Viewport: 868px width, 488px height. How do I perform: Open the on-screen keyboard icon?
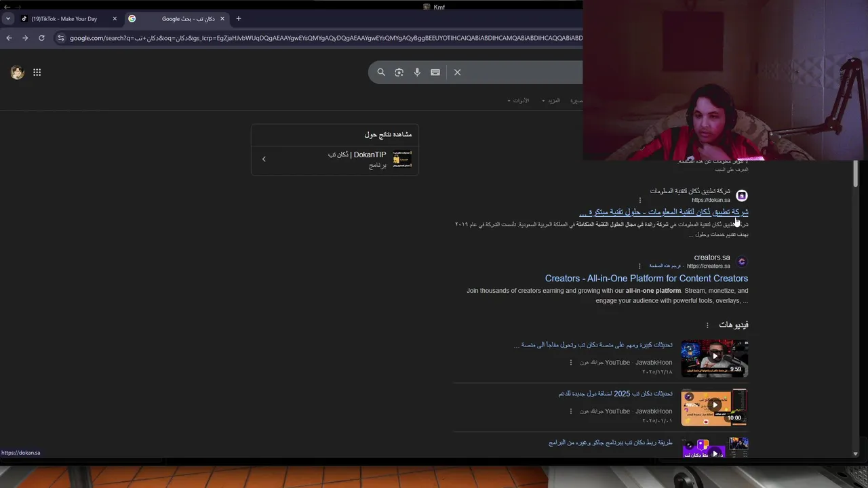coord(435,73)
